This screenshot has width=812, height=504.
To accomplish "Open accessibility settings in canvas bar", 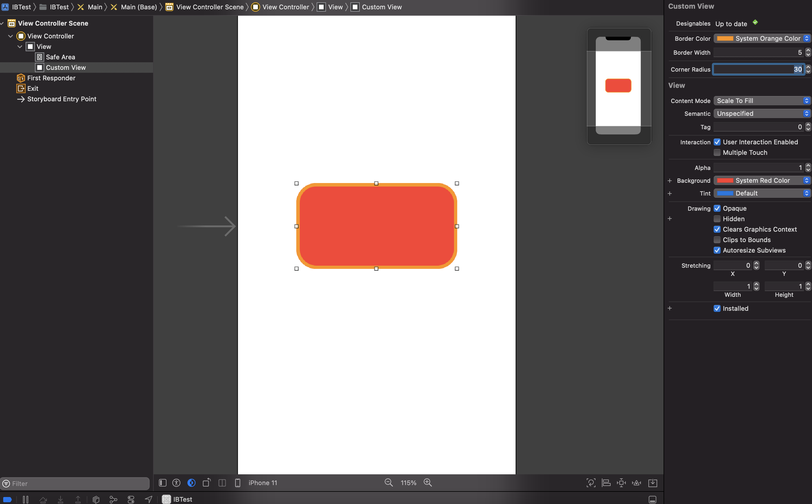I will coord(176,483).
